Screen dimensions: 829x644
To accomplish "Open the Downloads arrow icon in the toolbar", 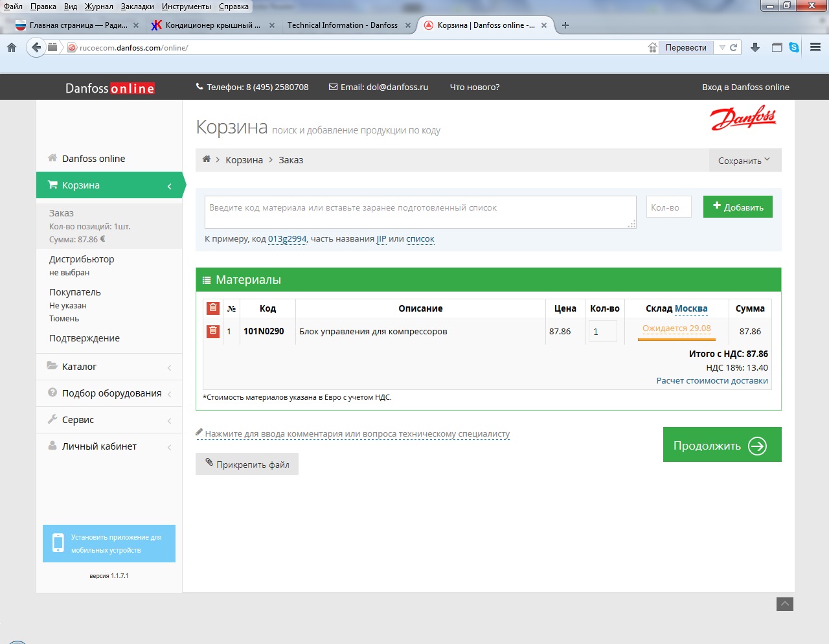I will pos(755,47).
